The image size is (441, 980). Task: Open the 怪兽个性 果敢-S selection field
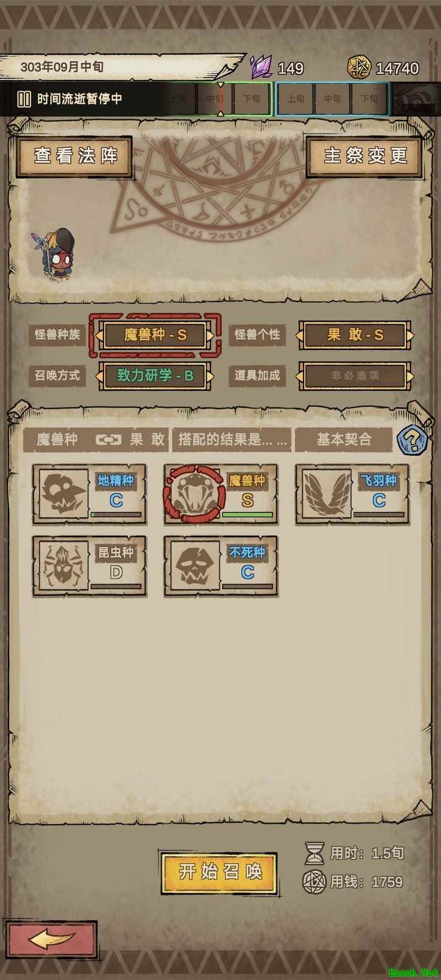click(355, 335)
